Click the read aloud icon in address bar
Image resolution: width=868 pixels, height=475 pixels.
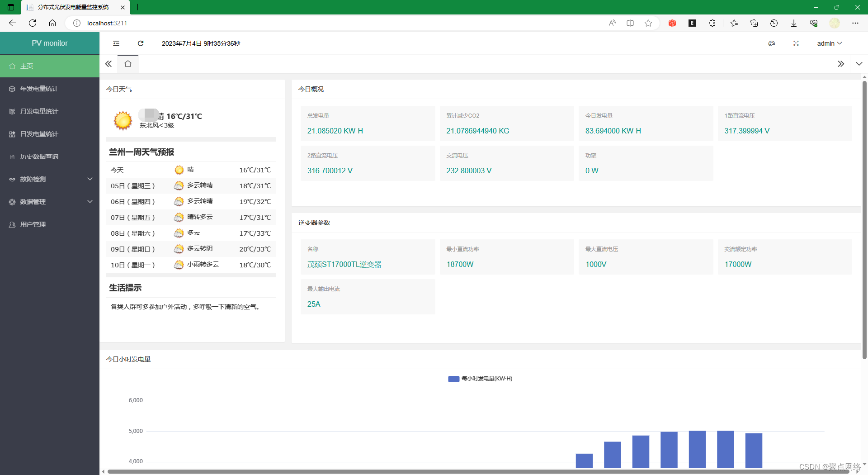point(612,23)
